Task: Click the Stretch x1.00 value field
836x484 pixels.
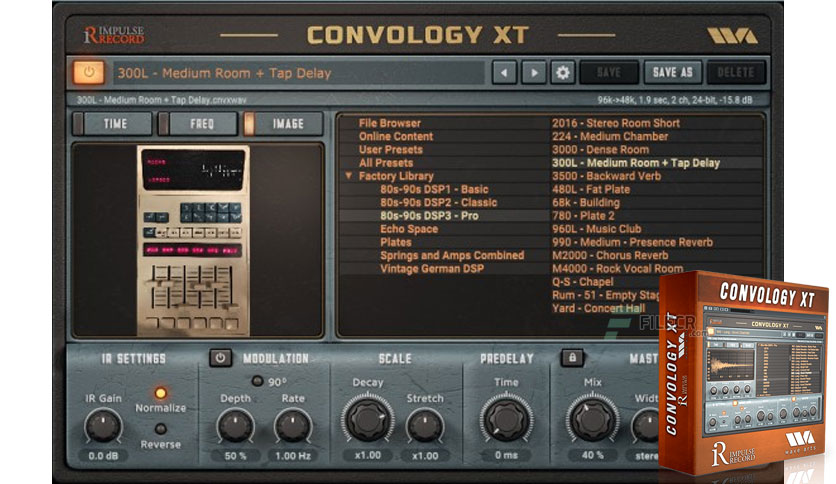Action: click(x=425, y=456)
